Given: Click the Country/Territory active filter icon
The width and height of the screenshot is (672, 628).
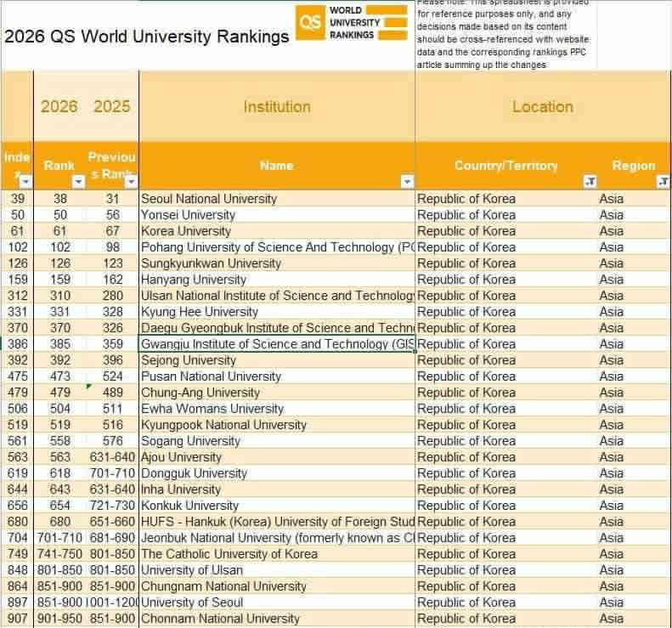Looking at the screenshot, I should (590, 182).
